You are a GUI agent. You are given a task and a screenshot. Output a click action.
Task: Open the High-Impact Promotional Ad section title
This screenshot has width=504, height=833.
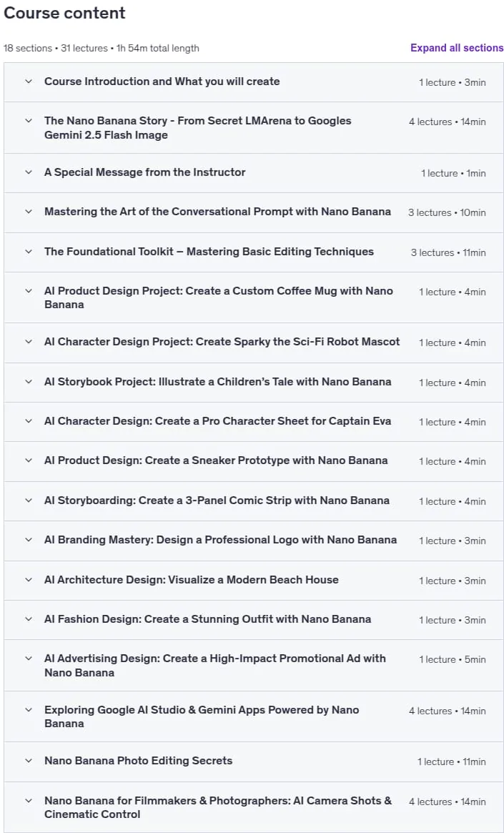click(215, 665)
